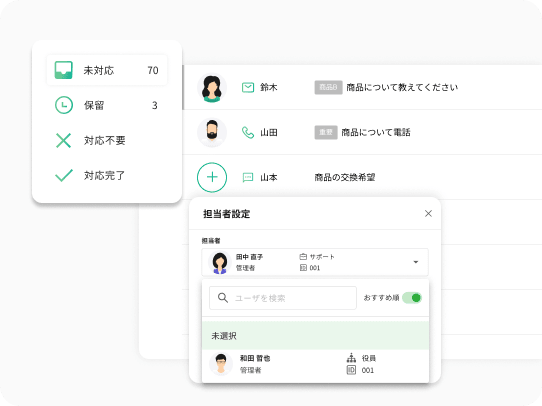Focus the ユーザを検索 search field
542x406 pixels.
click(x=283, y=298)
